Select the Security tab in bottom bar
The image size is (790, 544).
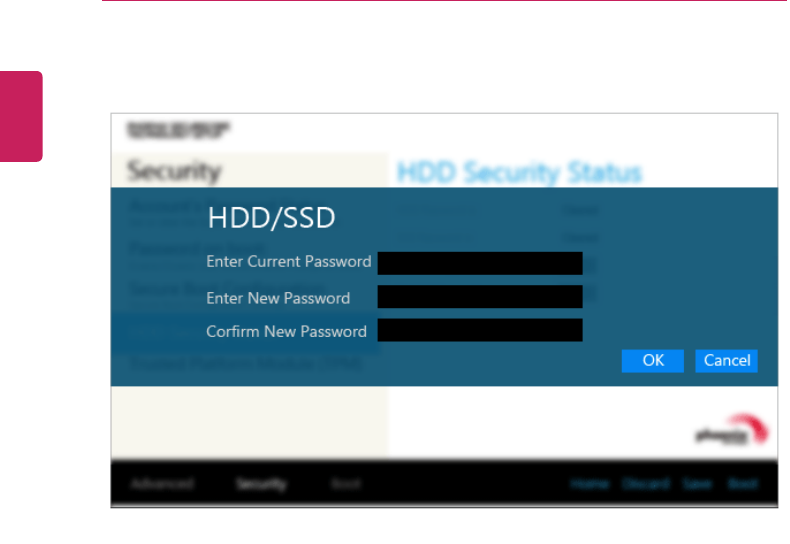pos(261,484)
